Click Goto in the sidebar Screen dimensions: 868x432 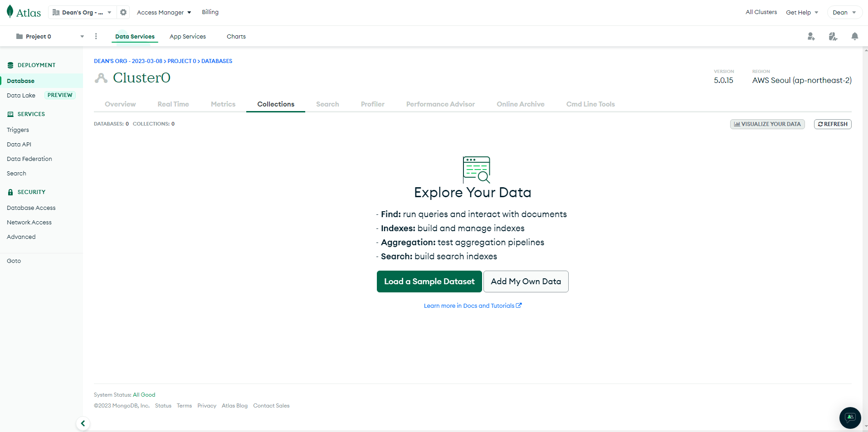coord(14,261)
